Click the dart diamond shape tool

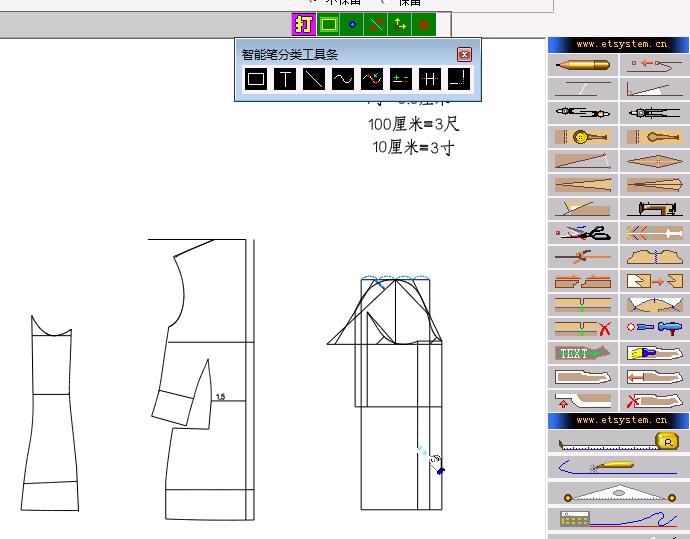point(654,161)
